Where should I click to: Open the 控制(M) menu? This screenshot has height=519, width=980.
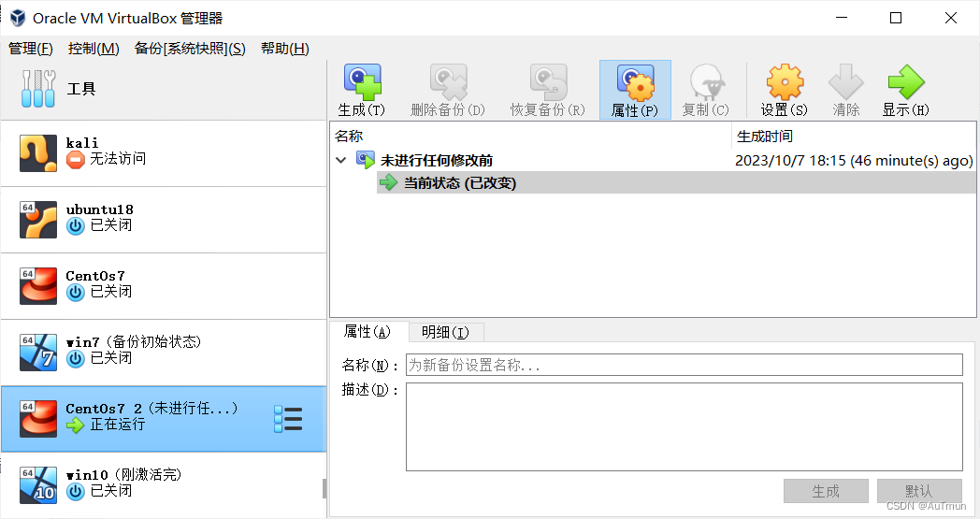(x=94, y=48)
